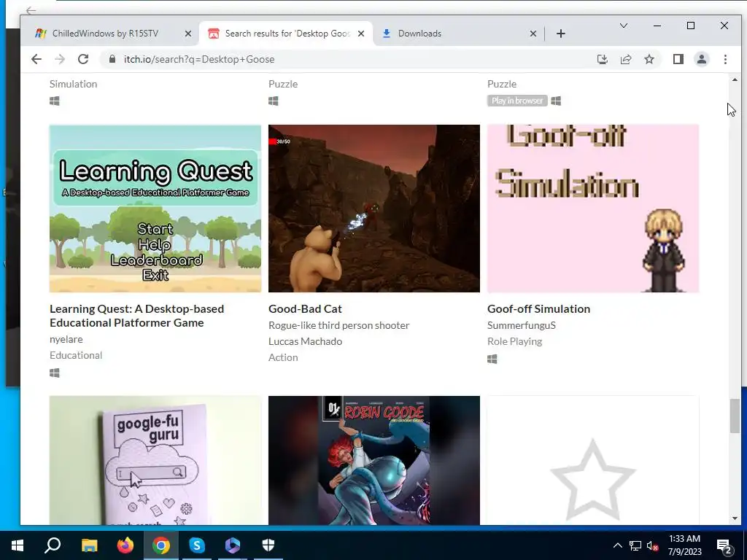The height and width of the screenshot is (560, 747).
Task: Open Learning Quest game thumbnail
Action: click(155, 209)
